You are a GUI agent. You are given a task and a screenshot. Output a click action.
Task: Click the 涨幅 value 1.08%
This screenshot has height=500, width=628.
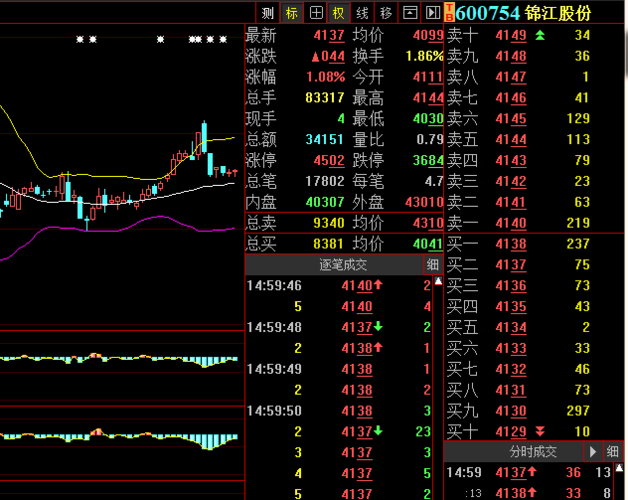click(x=326, y=77)
